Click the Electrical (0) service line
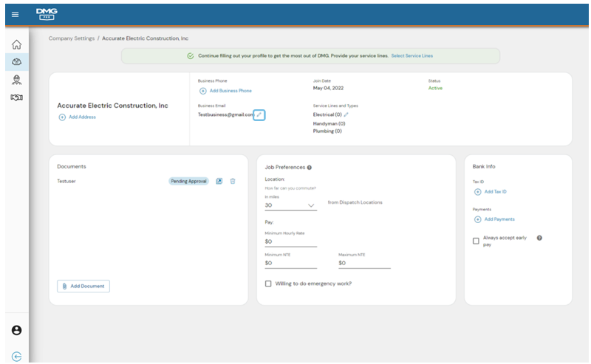Viewport: 591px width, 364px height. pyautogui.click(x=327, y=114)
